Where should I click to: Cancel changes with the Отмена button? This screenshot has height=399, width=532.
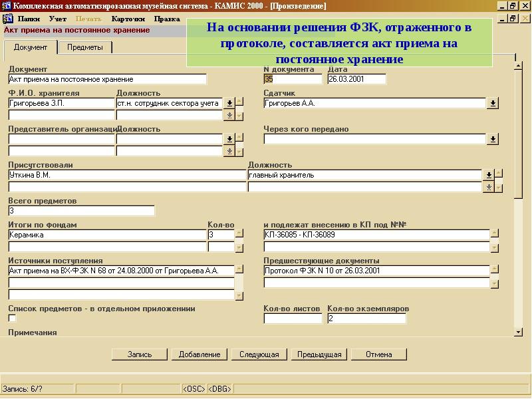click(378, 354)
